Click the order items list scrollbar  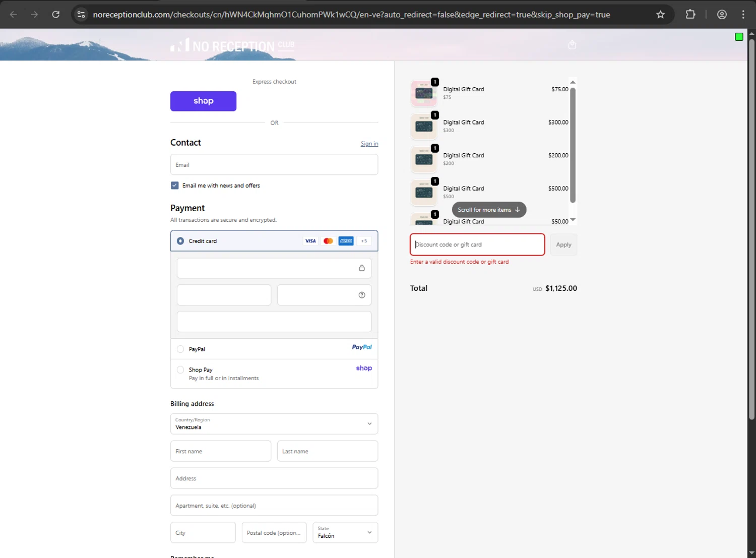(x=573, y=145)
